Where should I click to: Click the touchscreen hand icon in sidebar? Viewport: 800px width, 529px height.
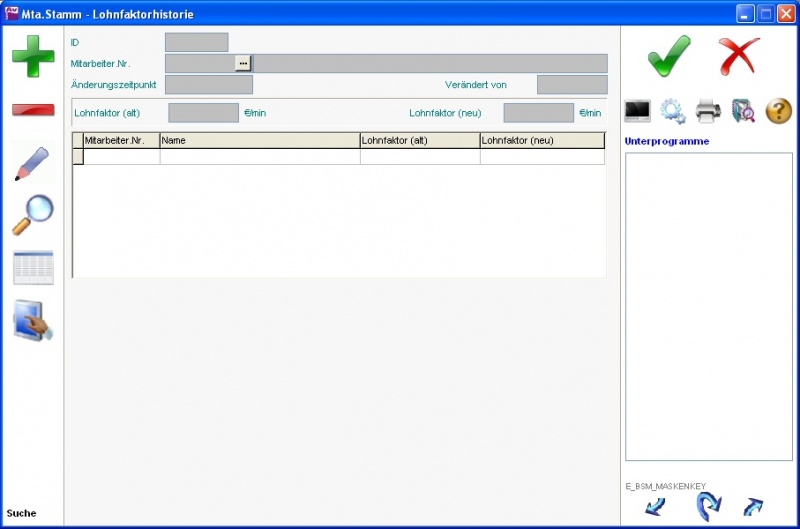pyautogui.click(x=33, y=321)
